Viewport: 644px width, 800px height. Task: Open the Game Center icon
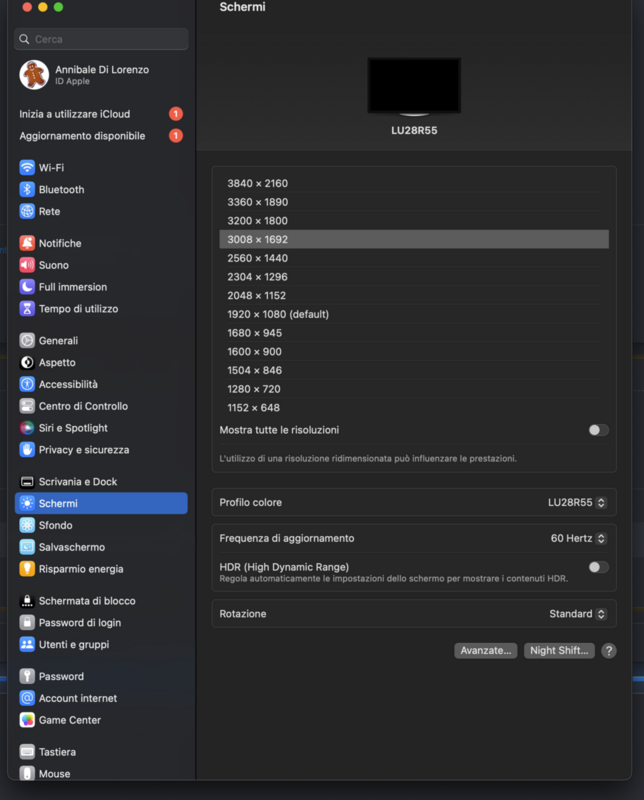(27, 720)
